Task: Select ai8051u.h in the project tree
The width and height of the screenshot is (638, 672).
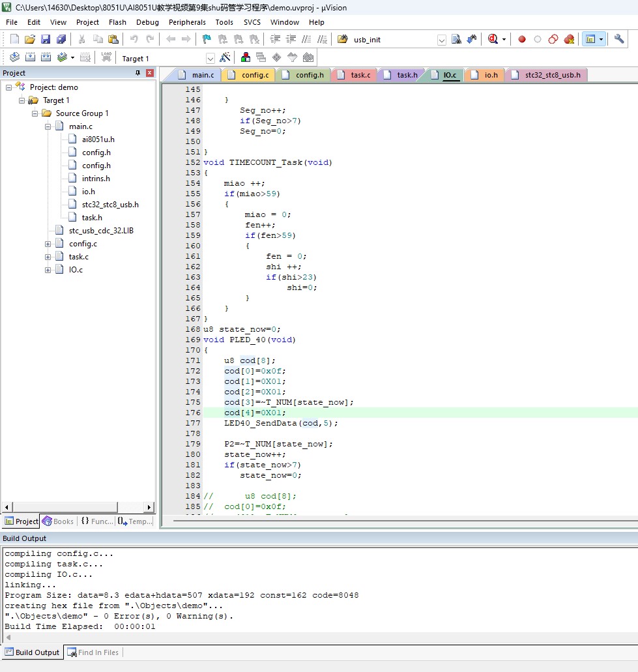Action: (98, 139)
